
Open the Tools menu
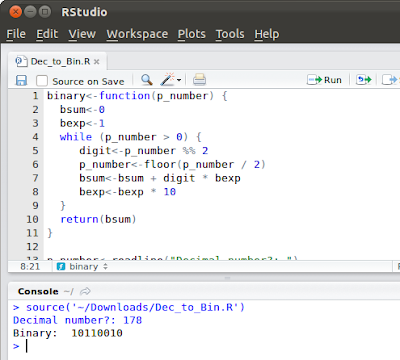point(230,34)
